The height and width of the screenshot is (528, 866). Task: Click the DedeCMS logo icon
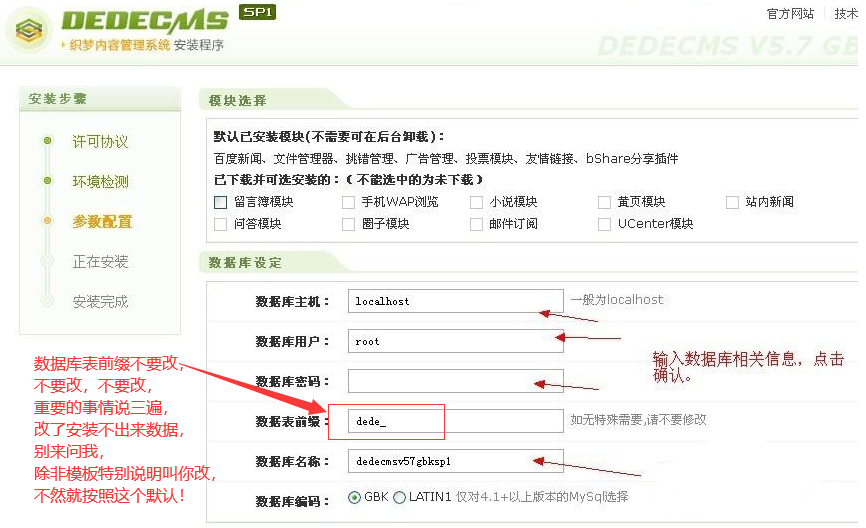point(29,30)
